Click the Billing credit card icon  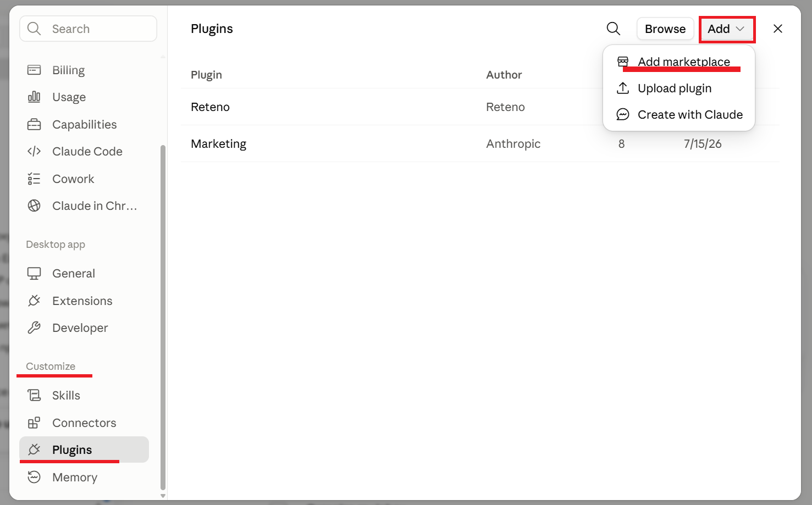pyautogui.click(x=34, y=70)
